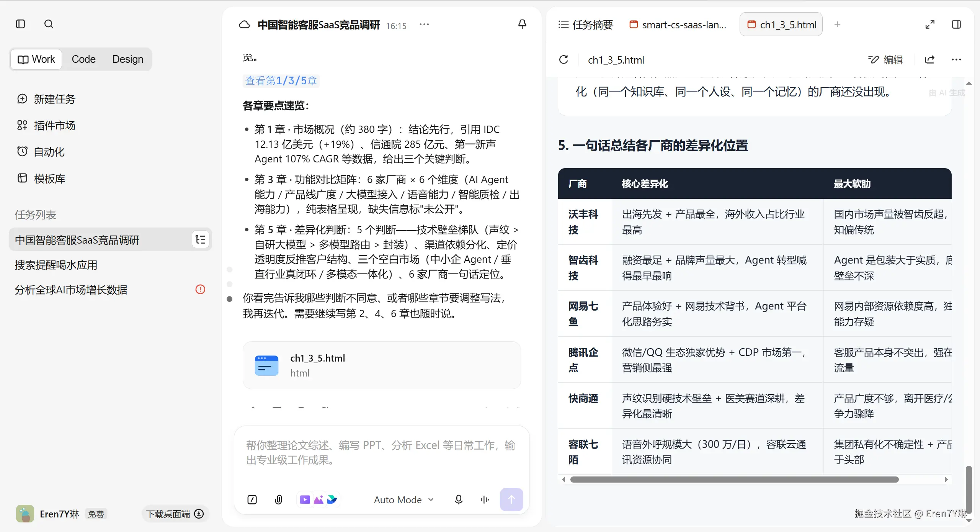Viewport: 980px width, 532px height.
Task: Click the 16:15 timestamp in chat header
Action: [x=396, y=26]
